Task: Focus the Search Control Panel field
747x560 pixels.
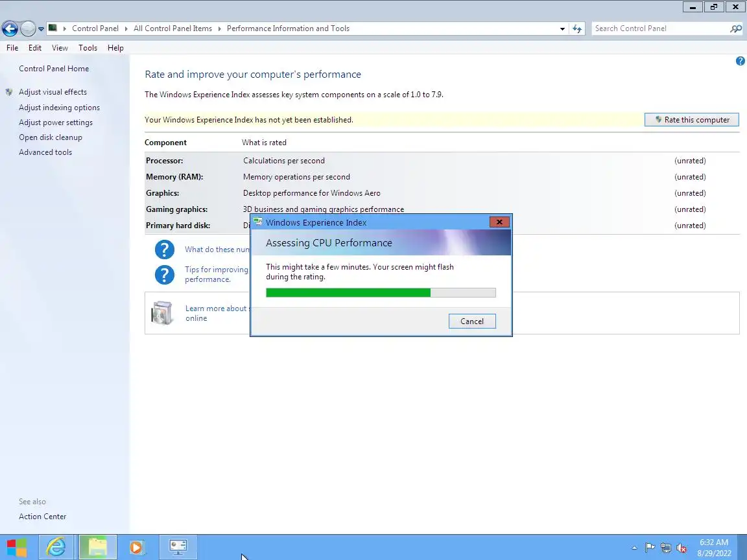Action: 660,29
